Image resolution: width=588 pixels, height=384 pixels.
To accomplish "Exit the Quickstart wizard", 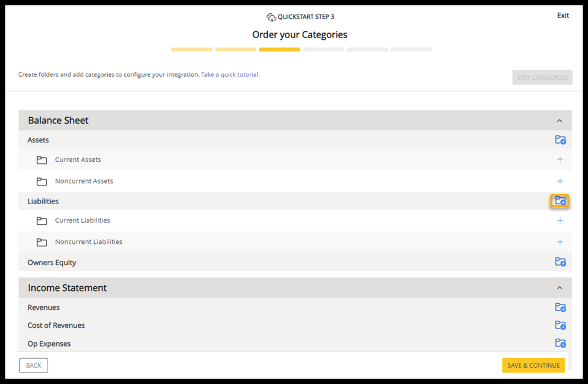I will tap(563, 16).
